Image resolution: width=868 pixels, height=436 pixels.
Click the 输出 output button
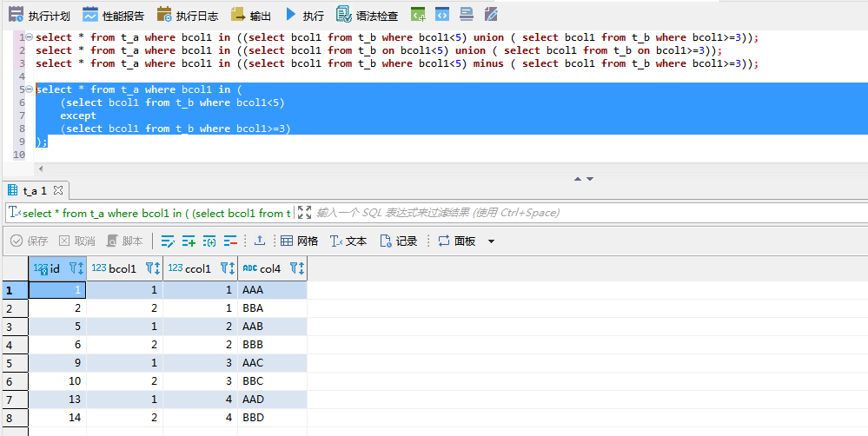251,15
